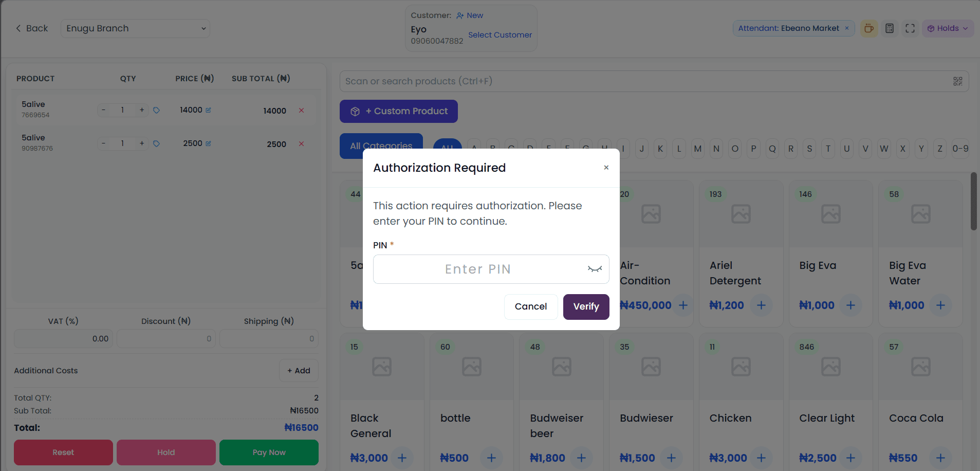The image size is (980, 471).
Task: Click the Enter PIN field
Action: pos(478,269)
